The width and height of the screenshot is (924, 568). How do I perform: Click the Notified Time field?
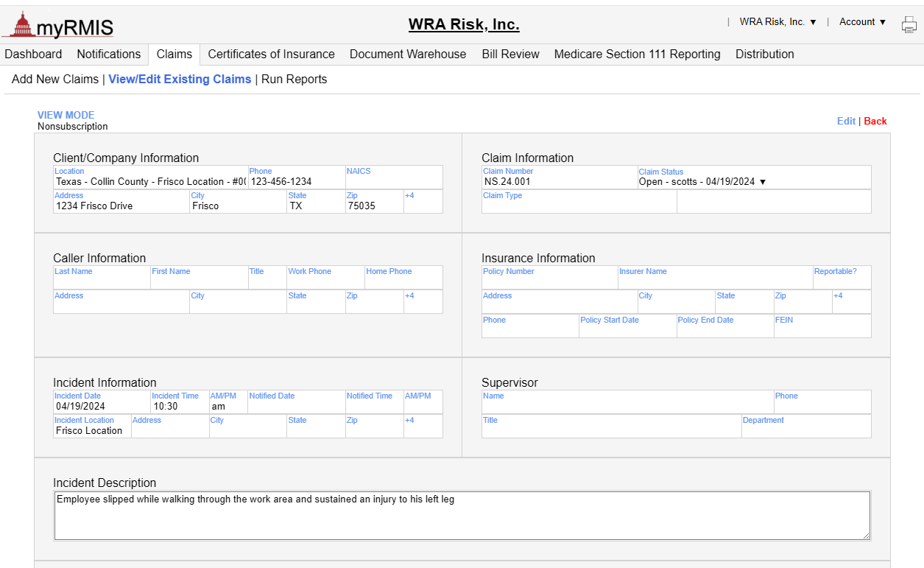(x=375, y=402)
